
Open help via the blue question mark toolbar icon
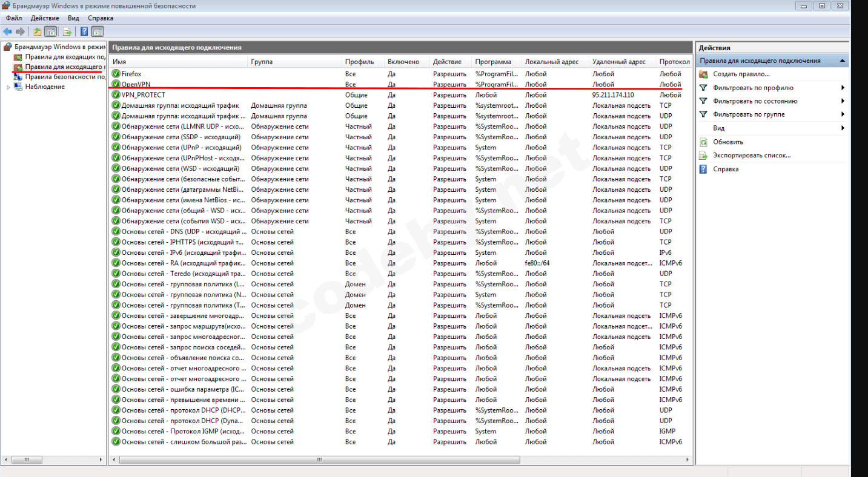click(x=84, y=31)
